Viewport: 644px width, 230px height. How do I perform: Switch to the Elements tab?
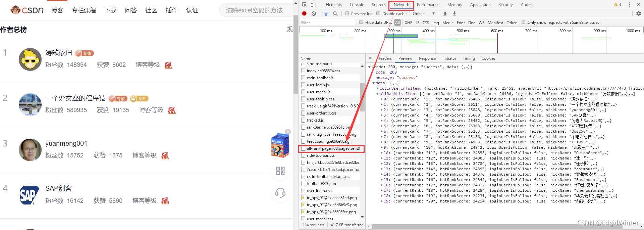[x=334, y=5]
